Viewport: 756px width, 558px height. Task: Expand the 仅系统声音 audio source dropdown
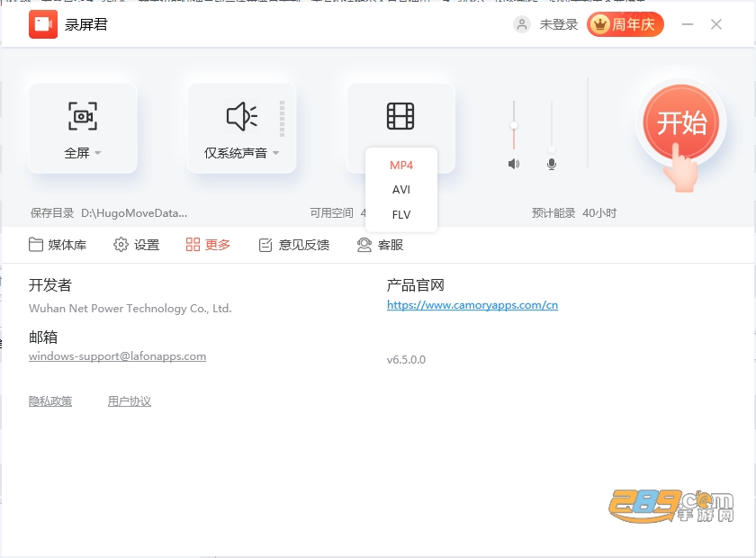tap(241, 153)
